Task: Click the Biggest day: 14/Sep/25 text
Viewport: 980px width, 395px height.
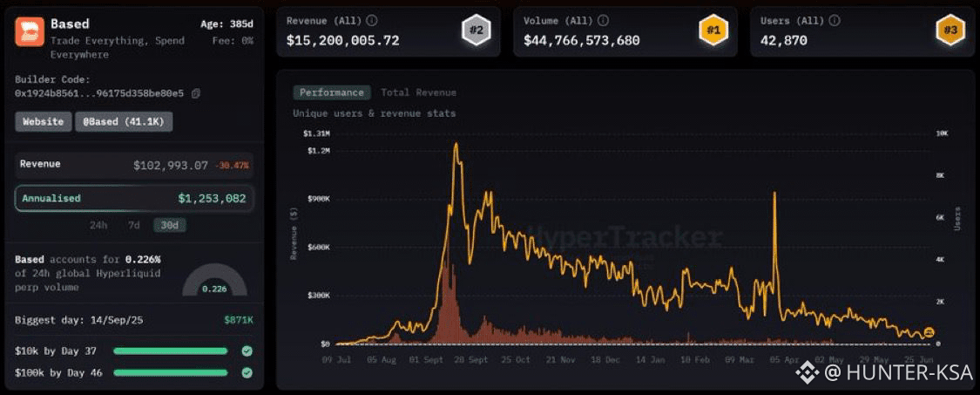Action: pos(79,320)
